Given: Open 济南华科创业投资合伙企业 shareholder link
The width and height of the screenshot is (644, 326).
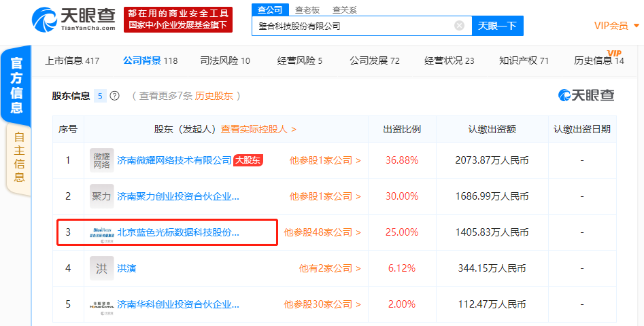Looking at the screenshot, I should (x=178, y=305).
